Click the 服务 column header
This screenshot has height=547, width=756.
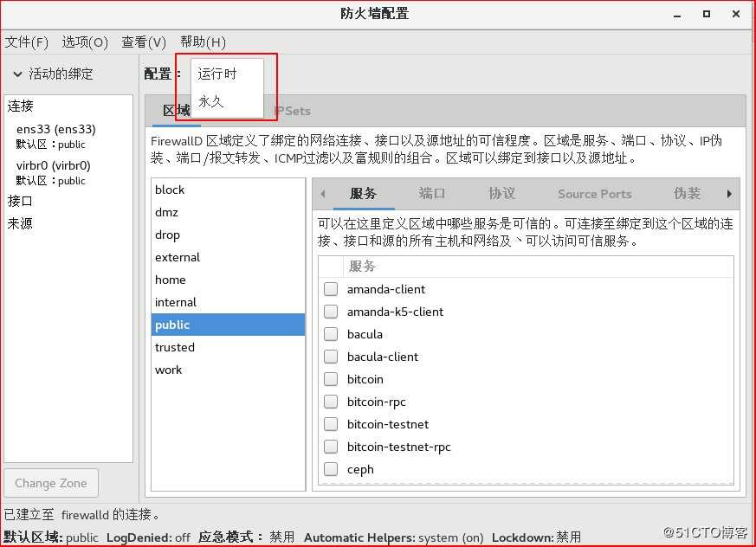click(538, 266)
